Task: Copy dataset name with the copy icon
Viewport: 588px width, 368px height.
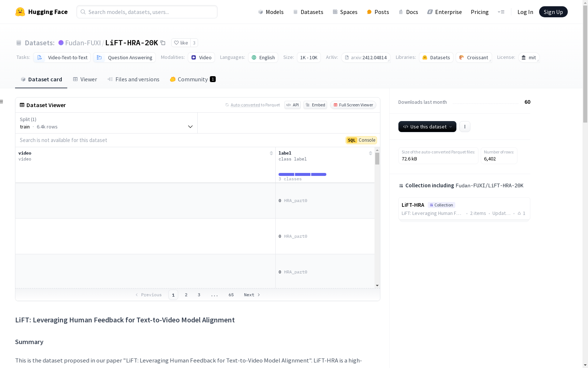Action: coord(163,43)
